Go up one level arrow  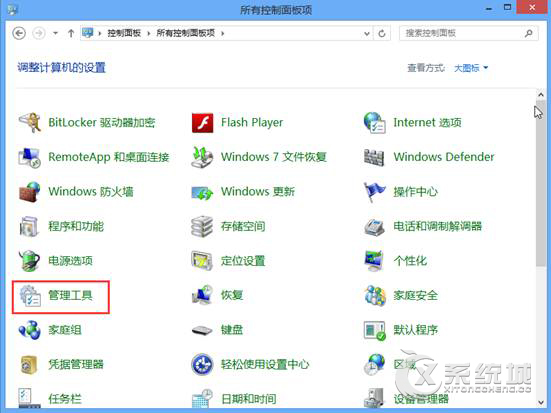coord(71,33)
